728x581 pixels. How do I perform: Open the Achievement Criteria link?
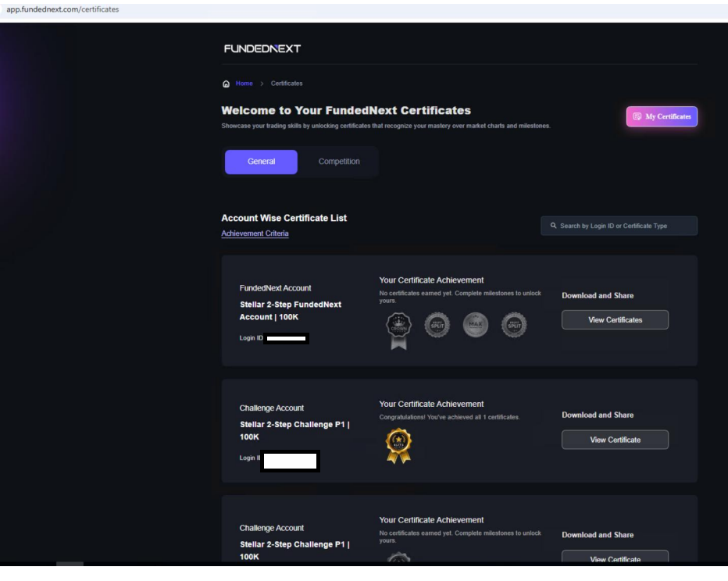[255, 233]
